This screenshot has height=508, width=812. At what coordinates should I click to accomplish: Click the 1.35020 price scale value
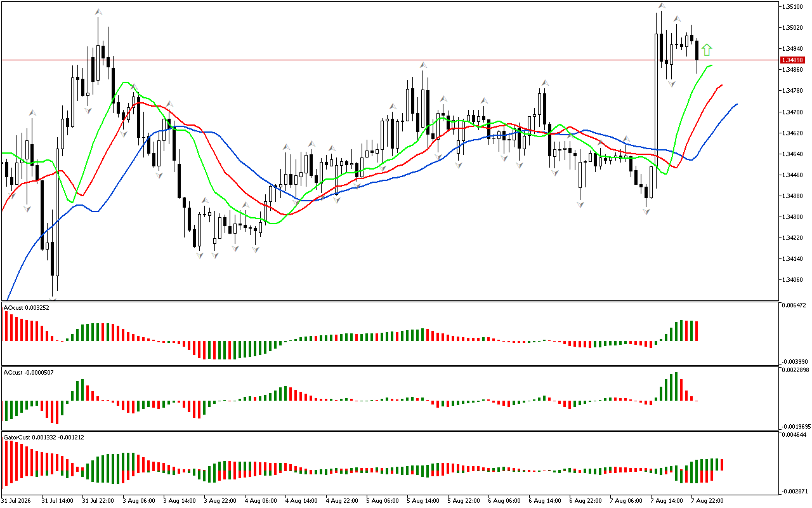[x=793, y=28]
